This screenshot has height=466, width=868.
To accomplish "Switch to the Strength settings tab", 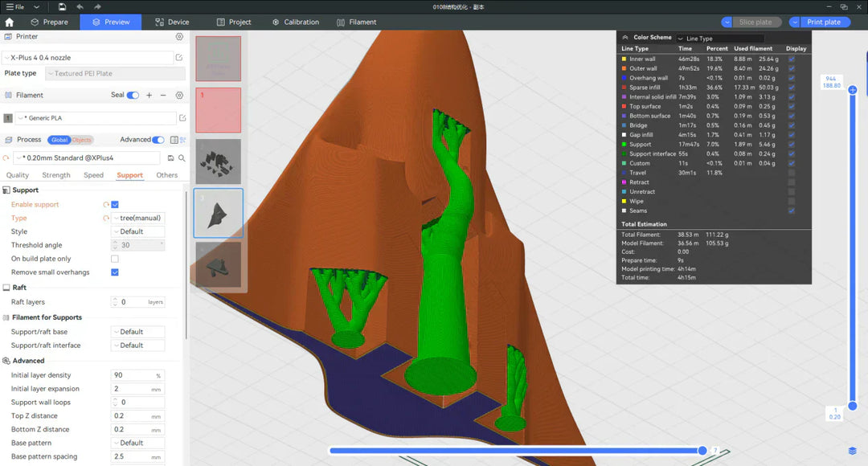I will click(56, 174).
